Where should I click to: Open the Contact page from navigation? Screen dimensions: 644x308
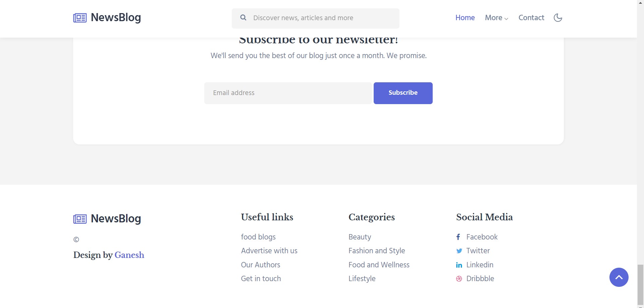[x=531, y=17]
